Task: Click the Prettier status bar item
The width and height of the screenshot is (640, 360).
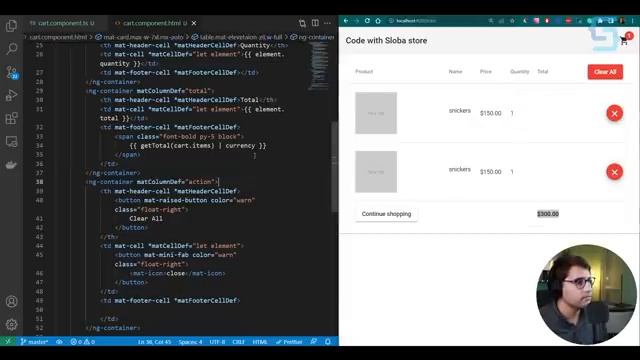Action: [x=289, y=342]
